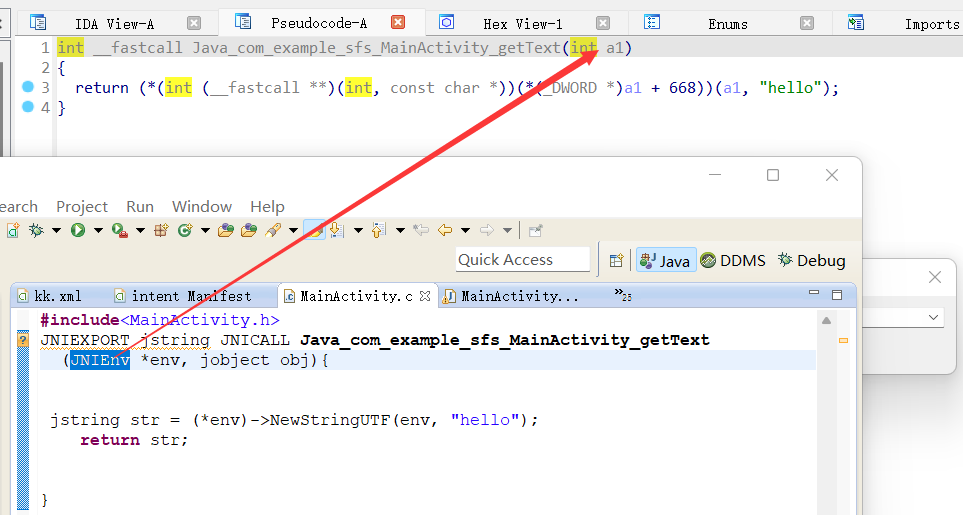Screen dimensions: 963x515
Task: Close the Pseudocode-A tab in IDA
Action: point(398,23)
